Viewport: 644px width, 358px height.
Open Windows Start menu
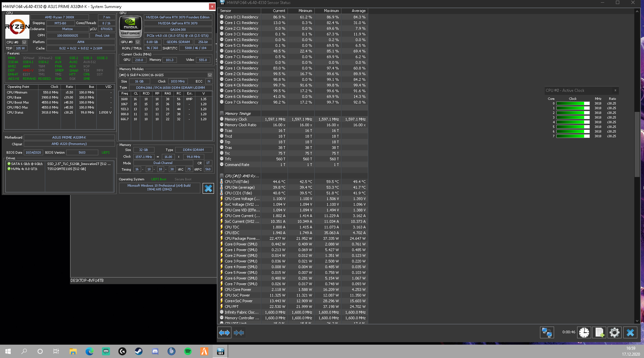tap(8, 351)
